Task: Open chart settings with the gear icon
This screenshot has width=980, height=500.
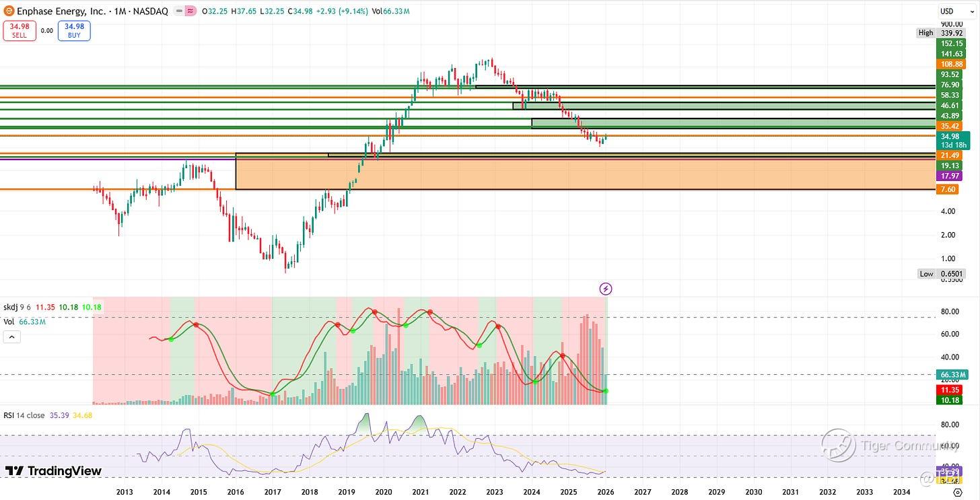Action: tap(958, 493)
